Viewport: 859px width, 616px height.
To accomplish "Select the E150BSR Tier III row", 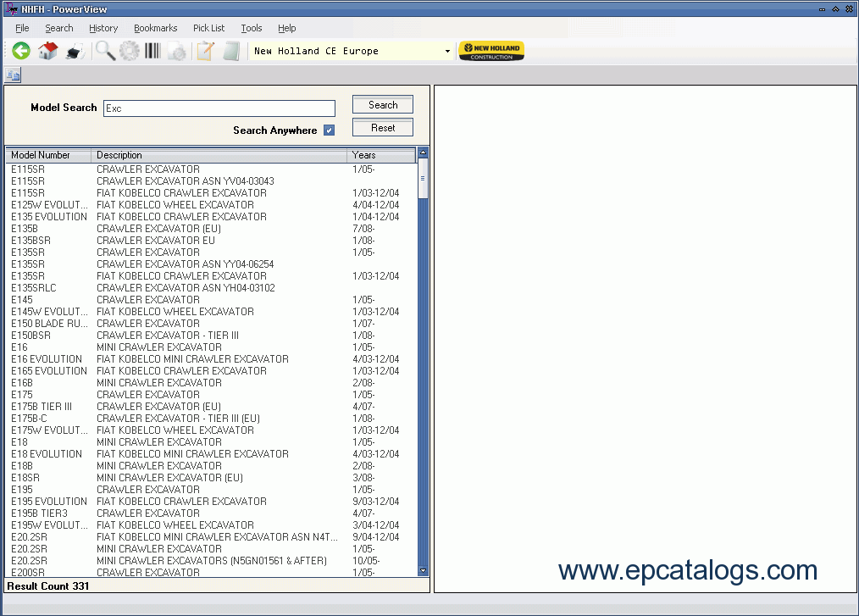I will pyautogui.click(x=211, y=336).
